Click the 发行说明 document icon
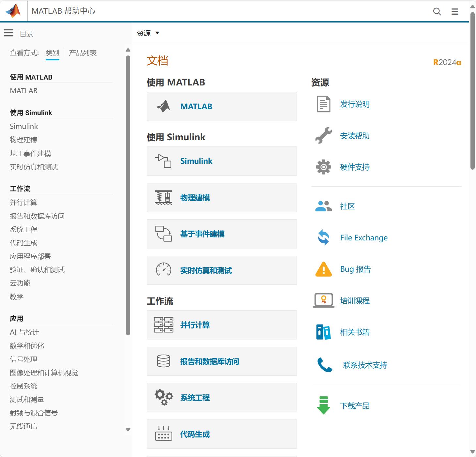Viewport: 476px width, 457px height. pyautogui.click(x=324, y=104)
